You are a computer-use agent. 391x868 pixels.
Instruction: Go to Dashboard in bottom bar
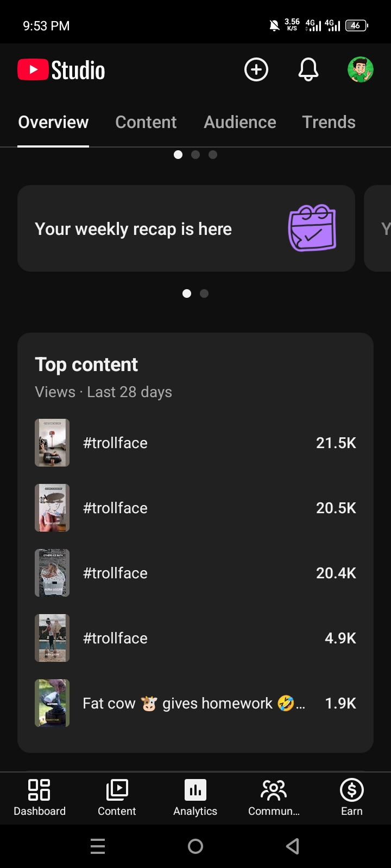point(40,797)
